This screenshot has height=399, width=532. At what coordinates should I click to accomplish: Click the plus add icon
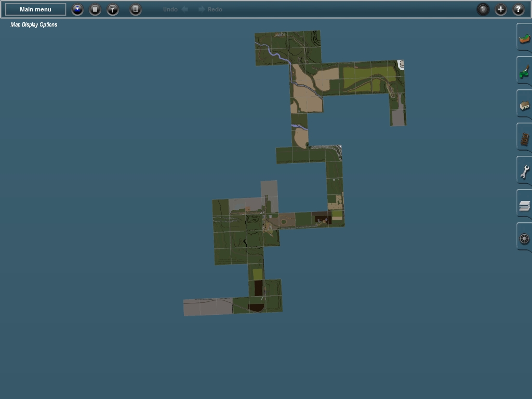tap(500, 9)
